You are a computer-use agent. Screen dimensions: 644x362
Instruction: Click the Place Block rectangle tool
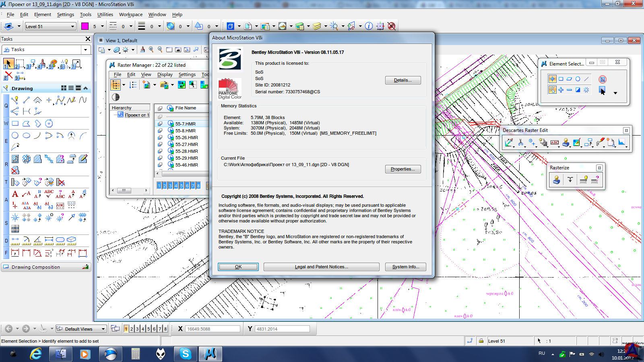click(x=15, y=123)
